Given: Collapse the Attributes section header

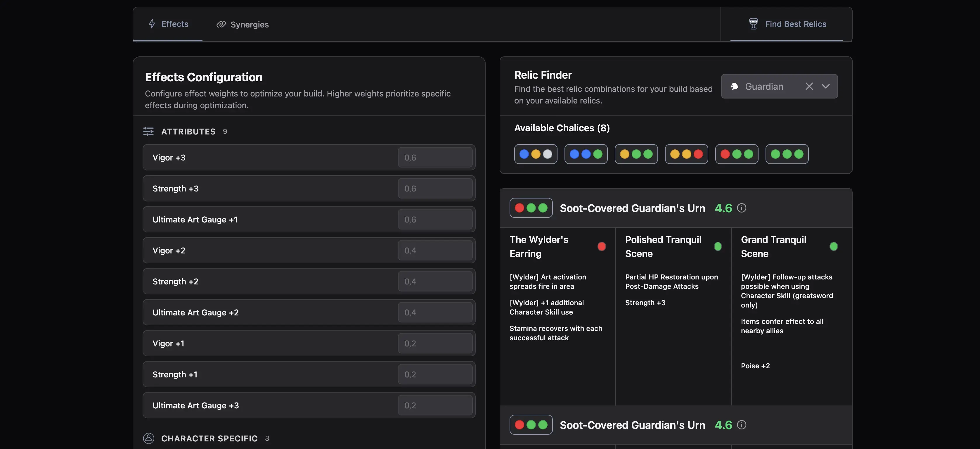Looking at the screenshot, I should pos(188,131).
